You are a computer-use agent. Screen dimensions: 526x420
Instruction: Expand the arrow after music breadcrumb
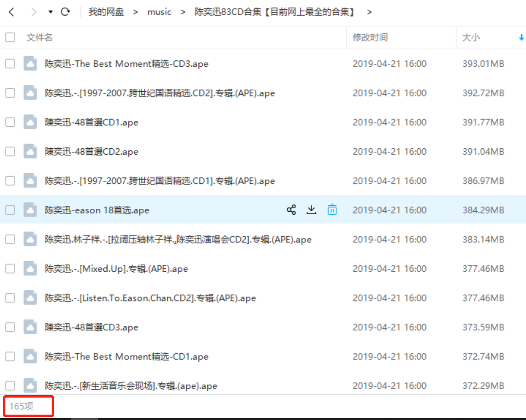(183, 12)
